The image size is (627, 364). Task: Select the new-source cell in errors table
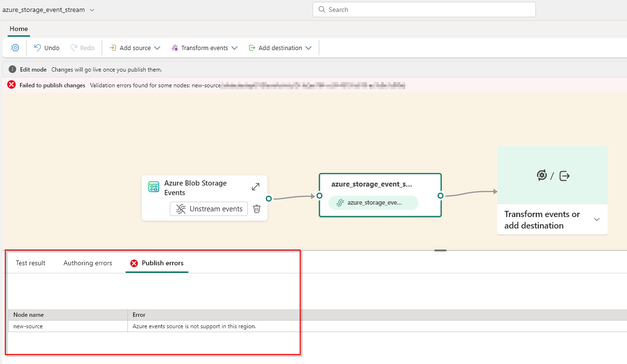pos(68,326)
